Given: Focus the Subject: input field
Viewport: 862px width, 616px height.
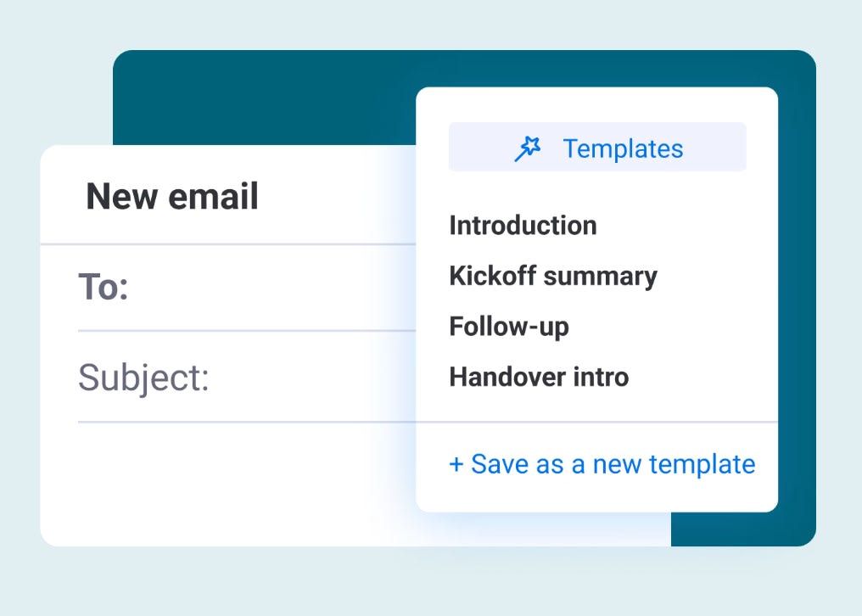Looking at the screenshot, I should pyautogui.click(x=247, y=378).
